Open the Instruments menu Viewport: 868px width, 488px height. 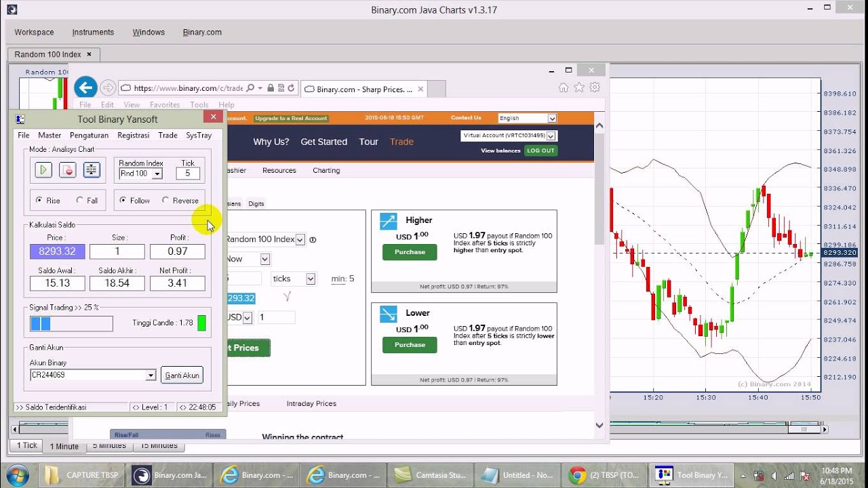[93, 32]
